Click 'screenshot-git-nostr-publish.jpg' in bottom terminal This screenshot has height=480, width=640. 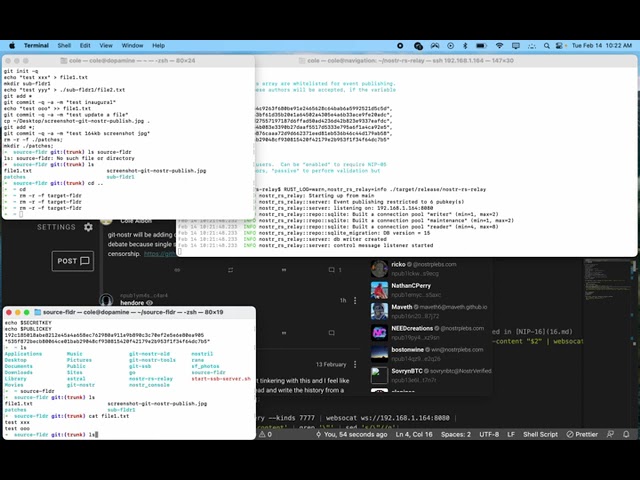157,404
